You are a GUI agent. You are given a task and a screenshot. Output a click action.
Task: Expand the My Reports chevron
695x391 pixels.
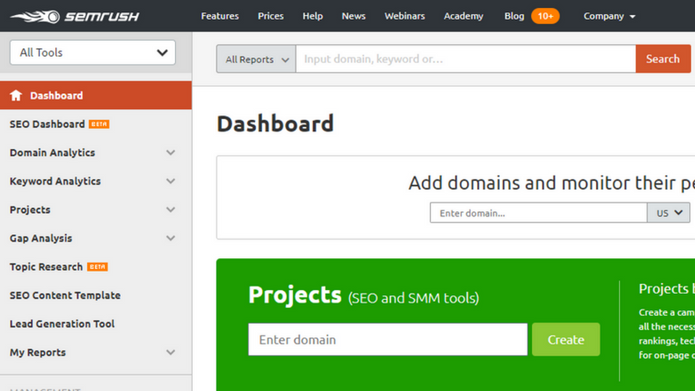[171, 352]
